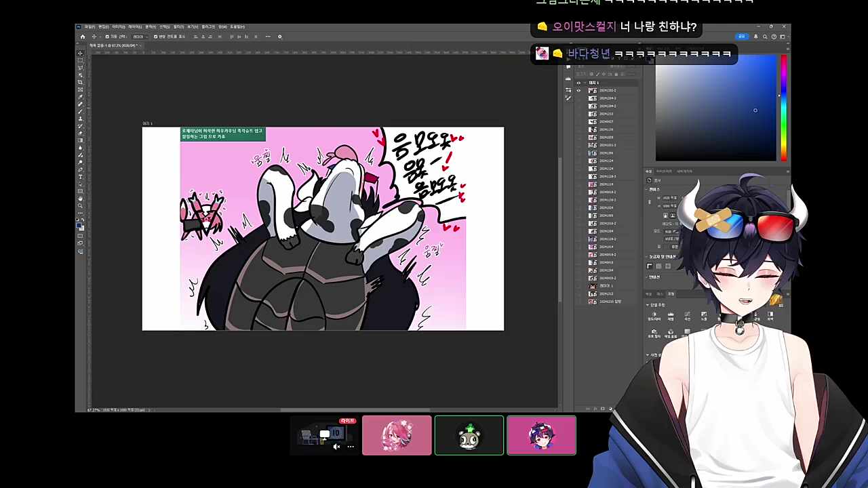Select the Lasso tool
Screen dimensions: 868x488
[80, 68]
